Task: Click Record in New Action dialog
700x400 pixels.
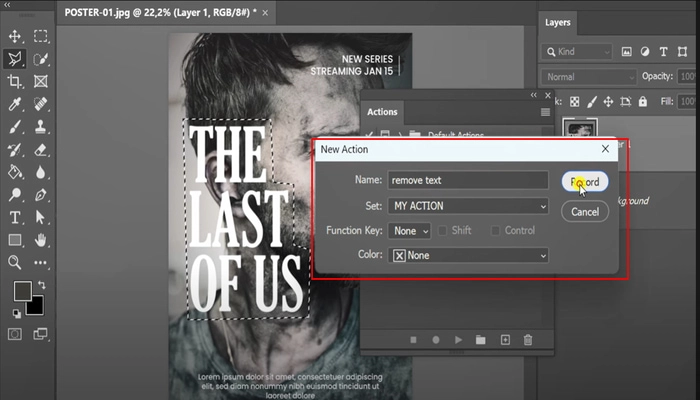Action: click(585, 182)
